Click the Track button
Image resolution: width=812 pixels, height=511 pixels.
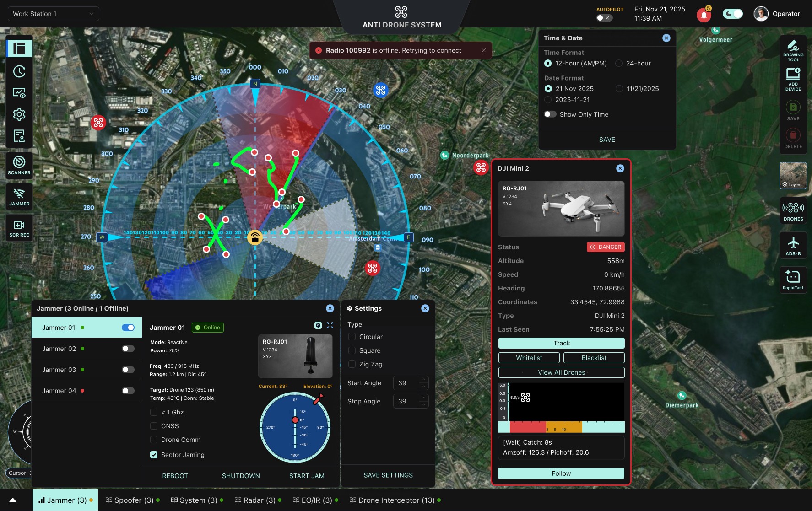pos(561,343)
